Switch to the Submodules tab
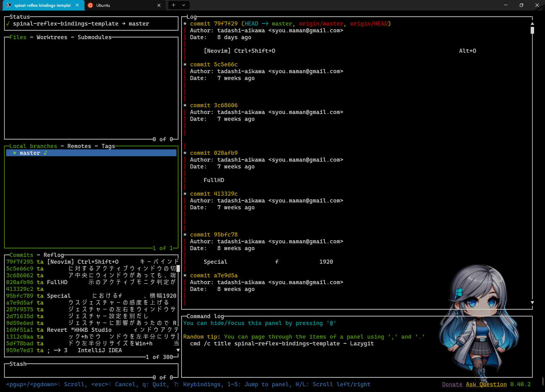This screenshot has height=392, width=545. pyautogui.click(x=94, y=37)
